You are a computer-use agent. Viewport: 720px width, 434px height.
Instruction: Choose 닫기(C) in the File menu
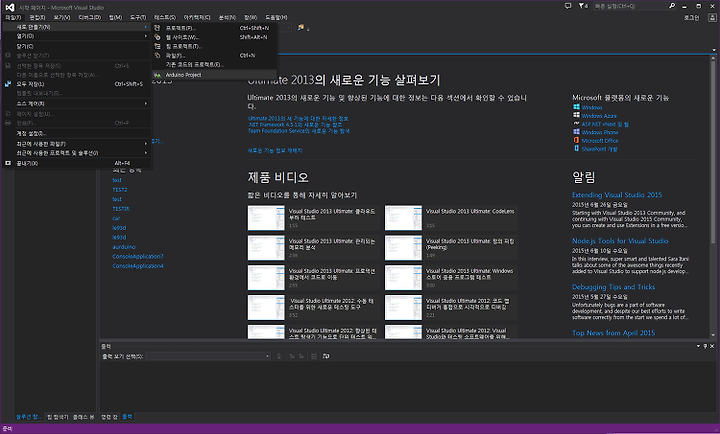click(x=76, y=46)
